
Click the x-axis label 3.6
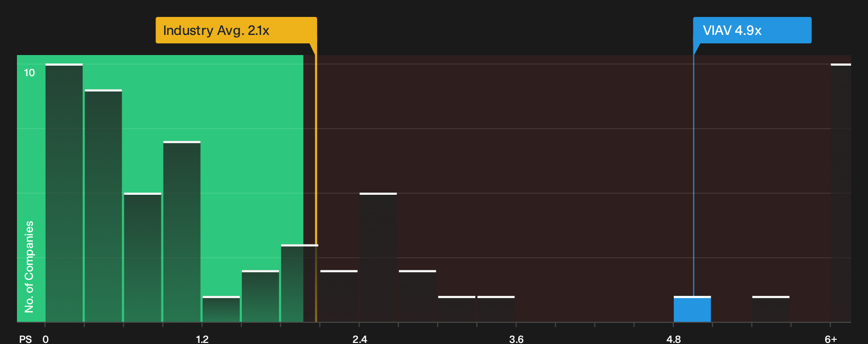pos(517,339)
